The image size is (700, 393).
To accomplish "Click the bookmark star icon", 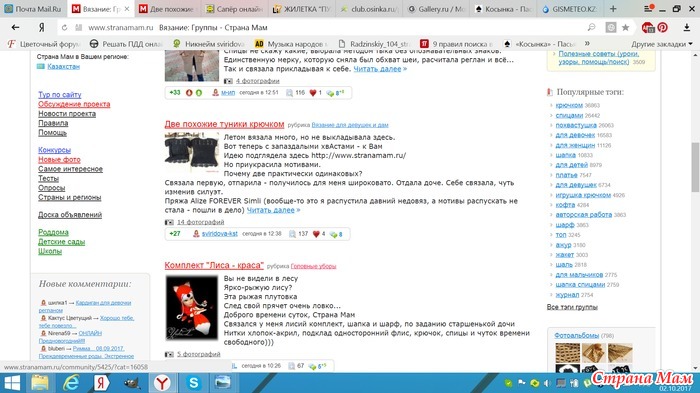I will pos(625,28).
